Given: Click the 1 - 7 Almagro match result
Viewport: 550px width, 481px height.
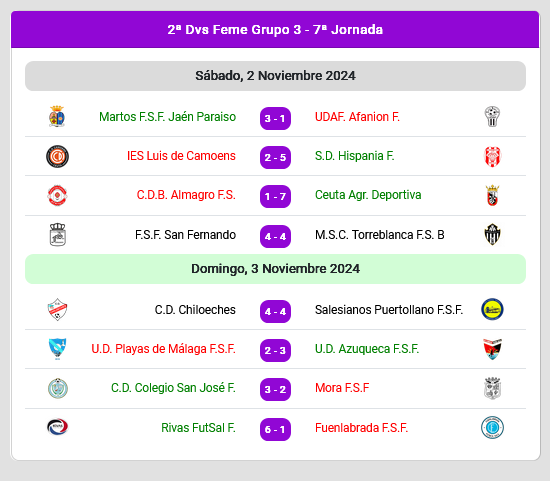Looking at the screenshot, I should coord(275,196).
